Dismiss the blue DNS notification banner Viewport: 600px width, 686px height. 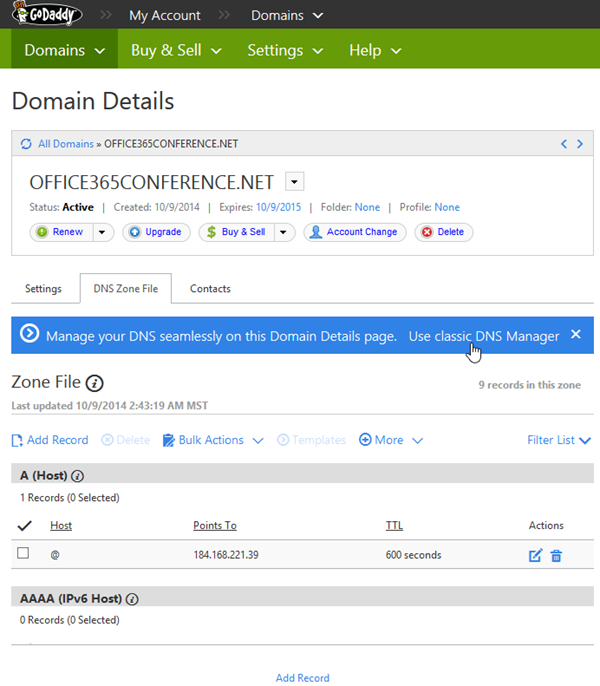click(x=576, y=335)
